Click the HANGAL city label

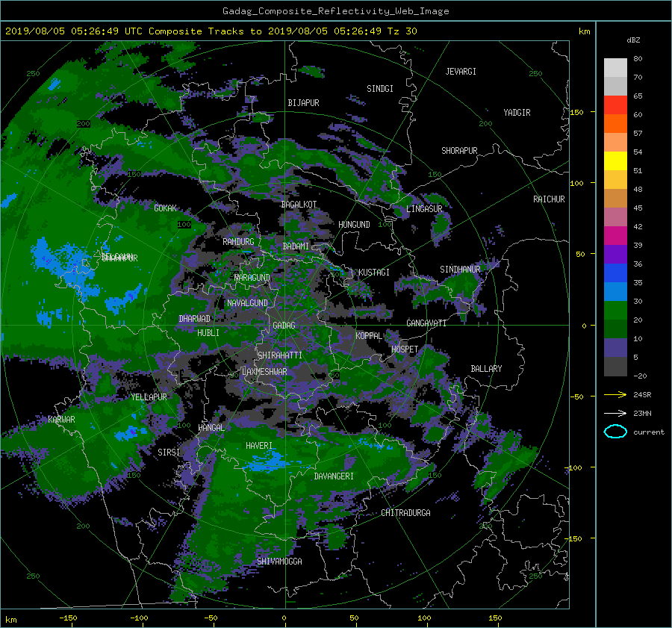pos(211,428)
